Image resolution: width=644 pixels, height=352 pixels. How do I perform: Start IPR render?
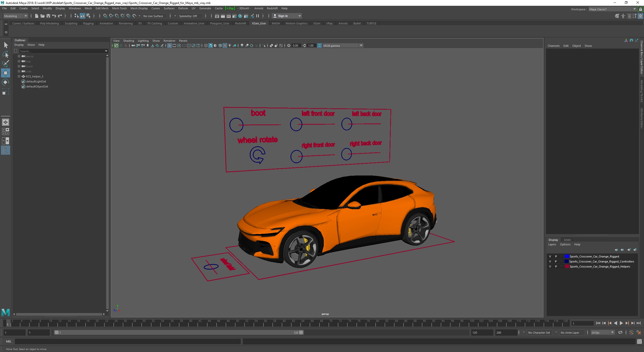click(229, 16)
